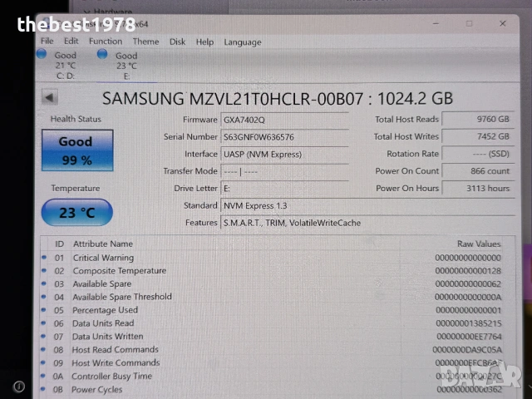Click the Standard field NVM Express 1.3

click(367, 205)
